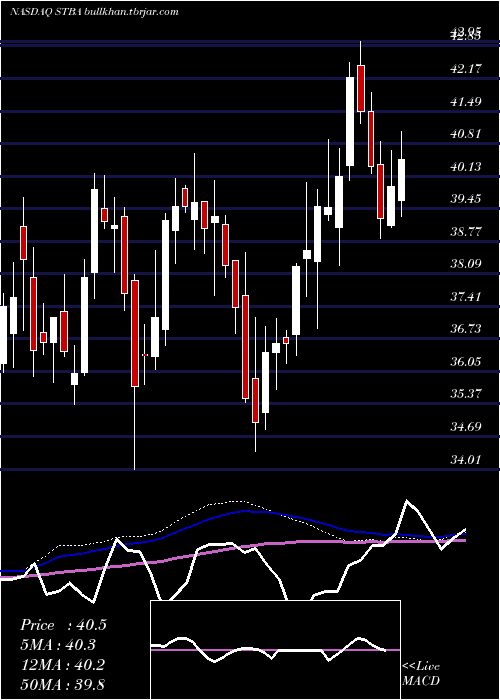Click the 37.41 price axis label
Screen dimensions: 500x700
pyautogui.click(x=466, y=296)
